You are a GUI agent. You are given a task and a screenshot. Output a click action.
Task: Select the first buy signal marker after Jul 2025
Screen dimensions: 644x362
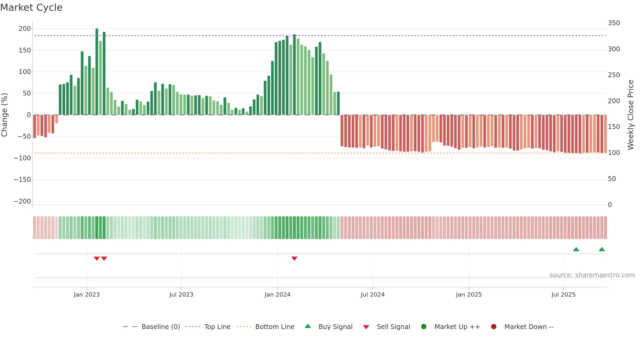(576, 249)
